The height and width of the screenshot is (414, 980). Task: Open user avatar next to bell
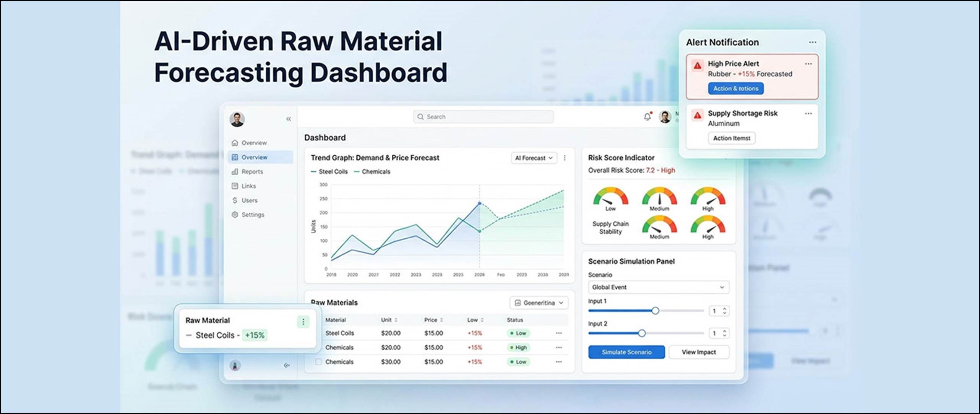tap(665, 117)
